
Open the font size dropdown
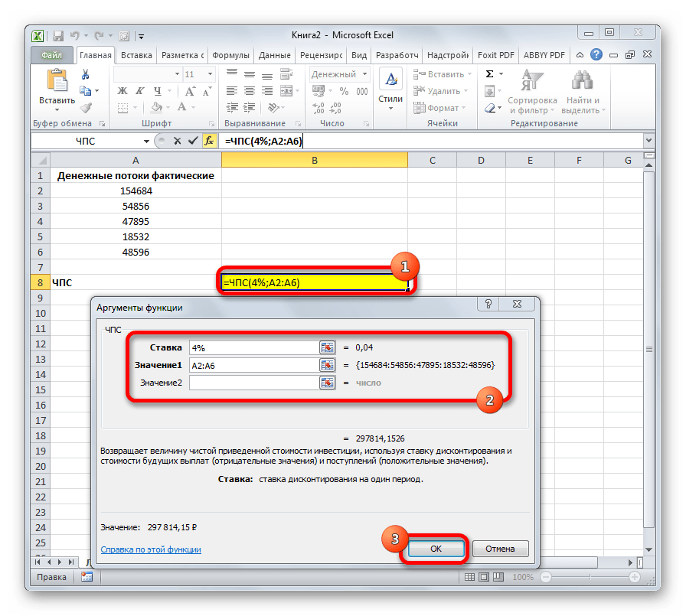click(x=211, y=74)
